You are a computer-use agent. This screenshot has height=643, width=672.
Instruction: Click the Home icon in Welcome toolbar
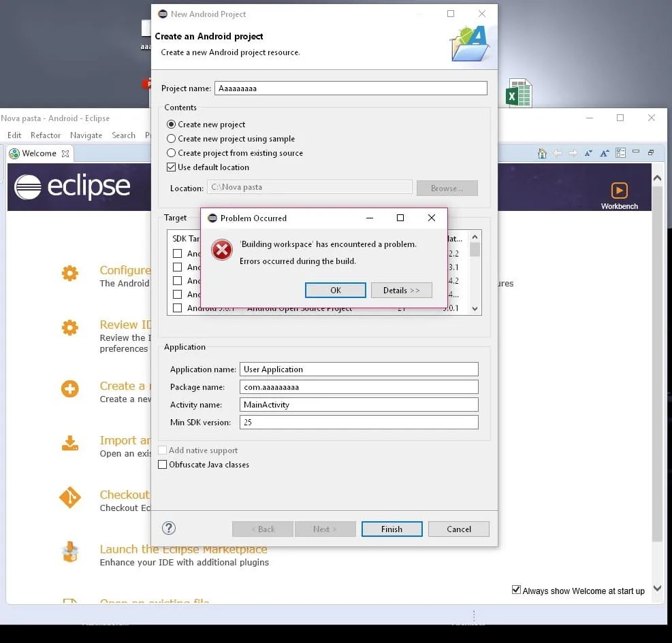pyautogui.click(x=542, y=153)
